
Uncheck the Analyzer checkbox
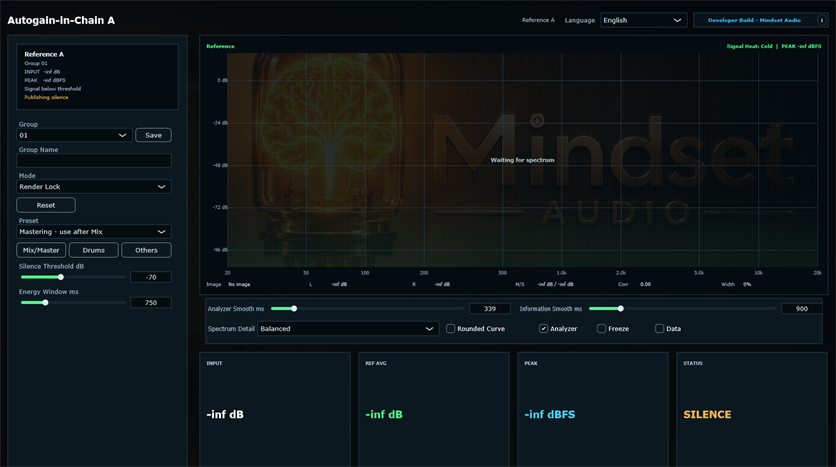[x=543, y=329]
